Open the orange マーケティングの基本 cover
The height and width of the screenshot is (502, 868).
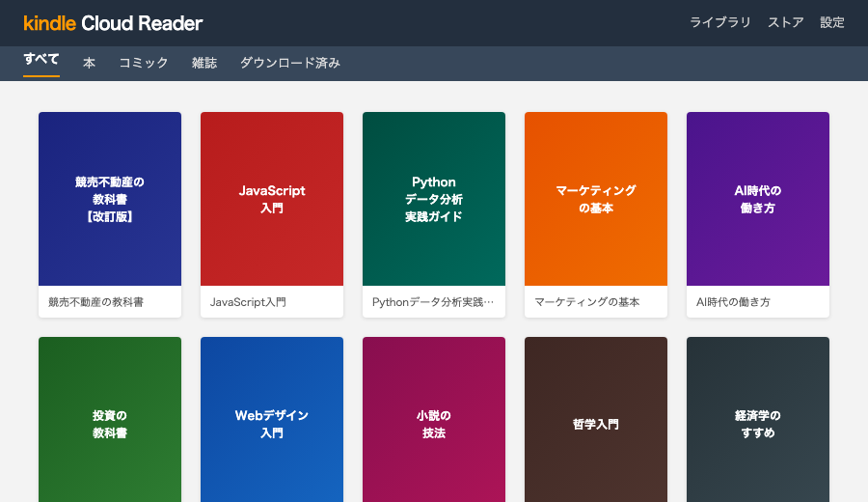click(596, 199)
